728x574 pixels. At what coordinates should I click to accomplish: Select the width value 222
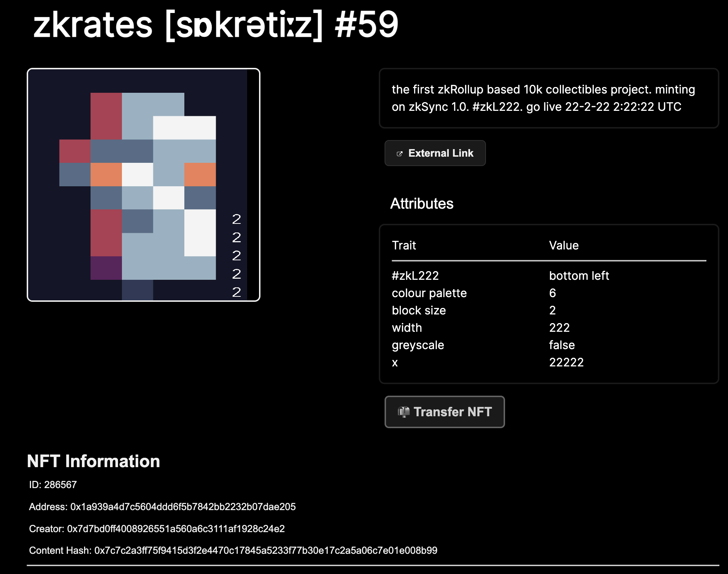559,328
